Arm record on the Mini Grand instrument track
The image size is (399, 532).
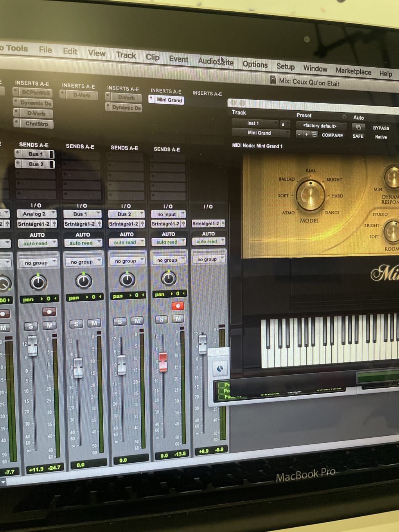click(x=178, y=306)
